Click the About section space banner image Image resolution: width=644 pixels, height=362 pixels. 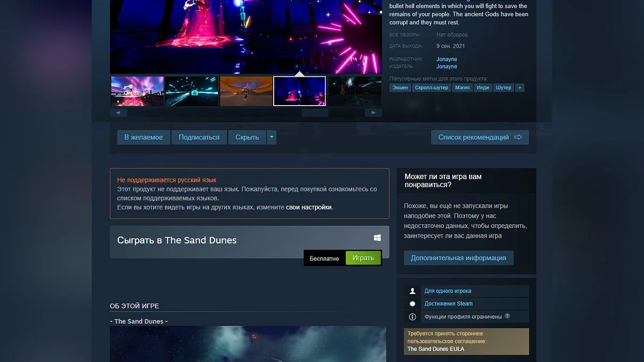[x=248, y=344]
